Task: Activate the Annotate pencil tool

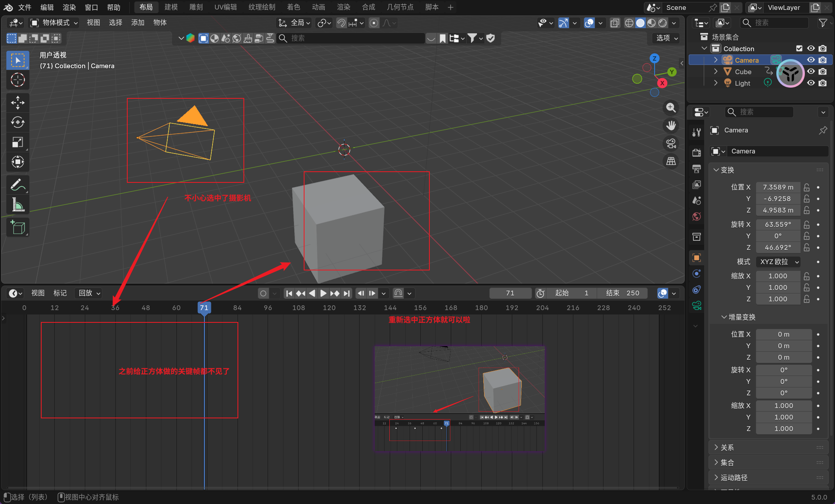Action: pyautogui.click(x=17, y=185)
